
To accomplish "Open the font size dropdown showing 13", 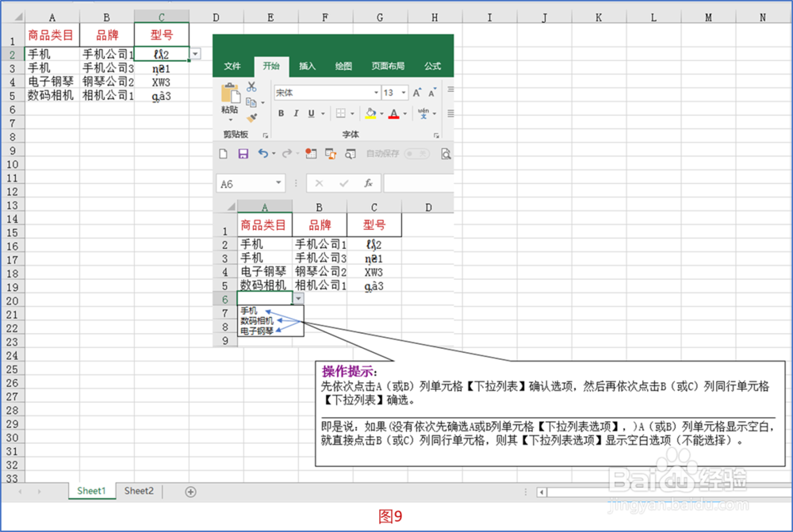I will click(393, 94).
